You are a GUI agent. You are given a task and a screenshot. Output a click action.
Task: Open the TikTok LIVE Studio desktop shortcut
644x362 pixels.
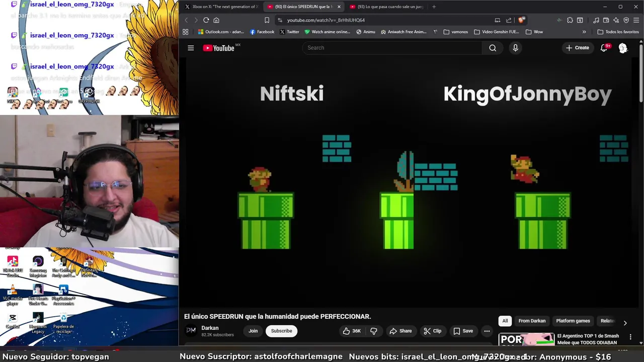pos(13,266)
